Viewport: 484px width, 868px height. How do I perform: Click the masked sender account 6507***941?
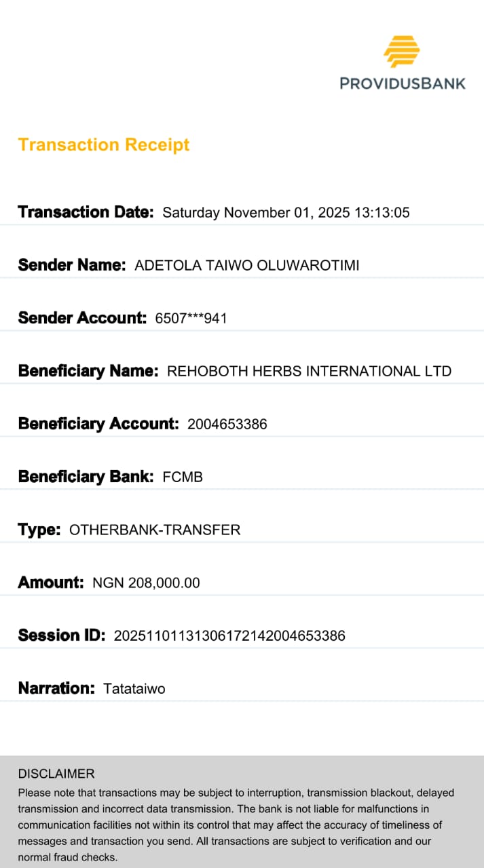191,319
